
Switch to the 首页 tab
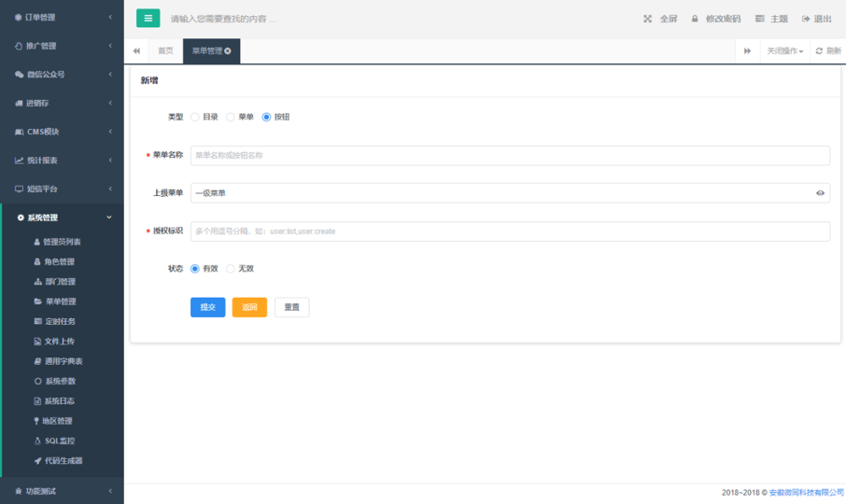tap(165, 50)
